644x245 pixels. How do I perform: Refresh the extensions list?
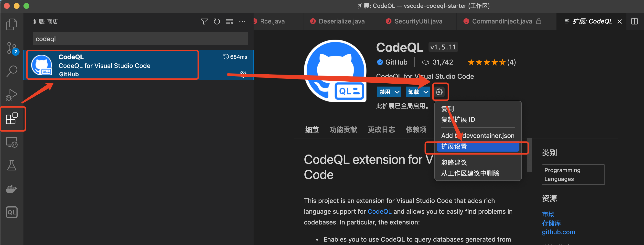[217, 22]
